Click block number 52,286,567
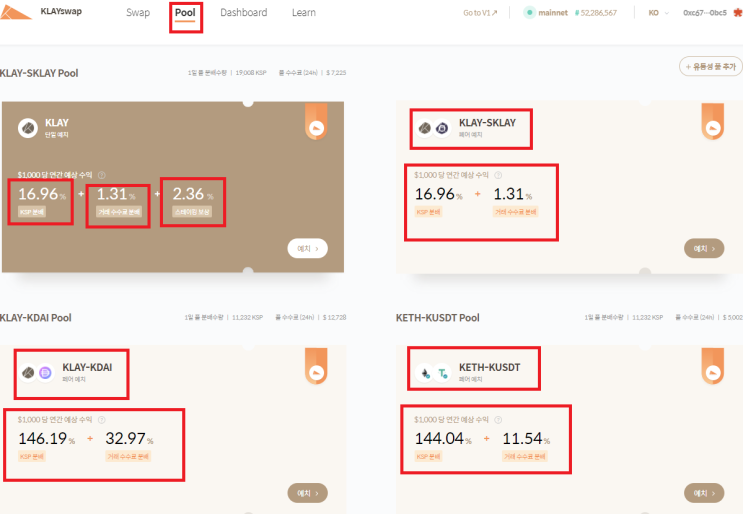 point(596,13)
